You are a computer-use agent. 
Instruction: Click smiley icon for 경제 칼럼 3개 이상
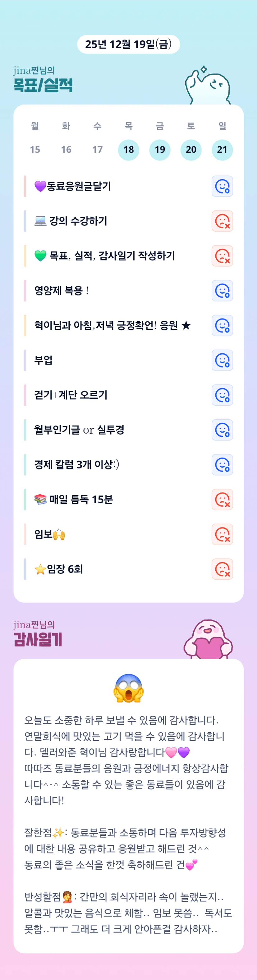click(222, 465)
